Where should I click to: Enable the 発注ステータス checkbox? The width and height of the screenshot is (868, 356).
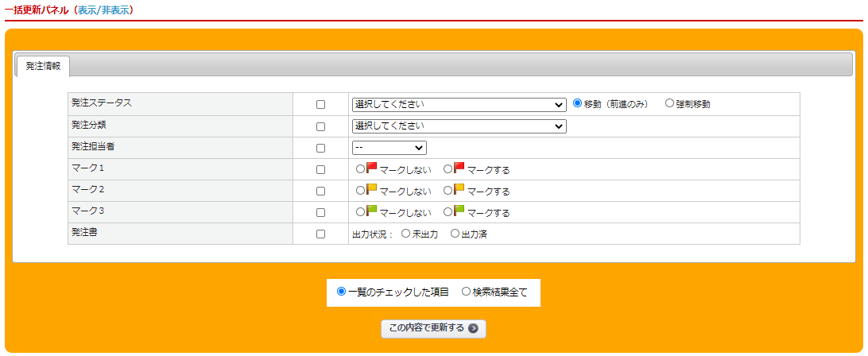click(x=321, y=104)
